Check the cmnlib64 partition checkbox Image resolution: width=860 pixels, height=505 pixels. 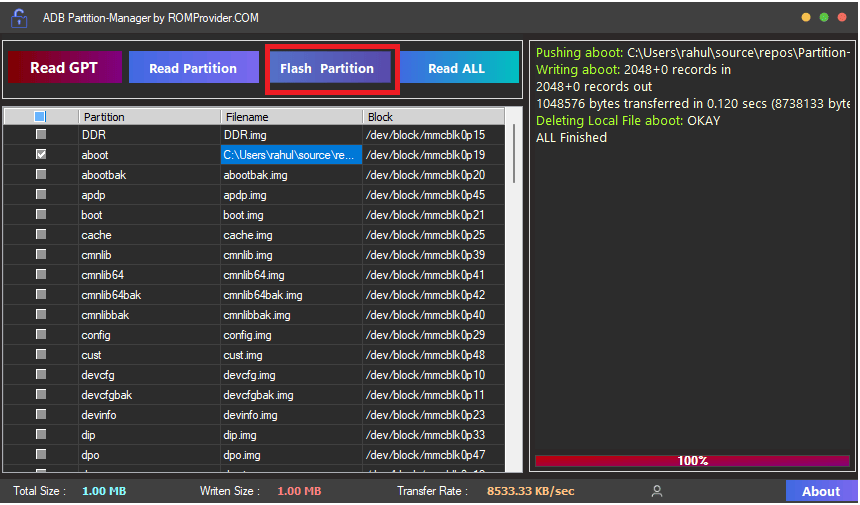click(x=41, y=274)
